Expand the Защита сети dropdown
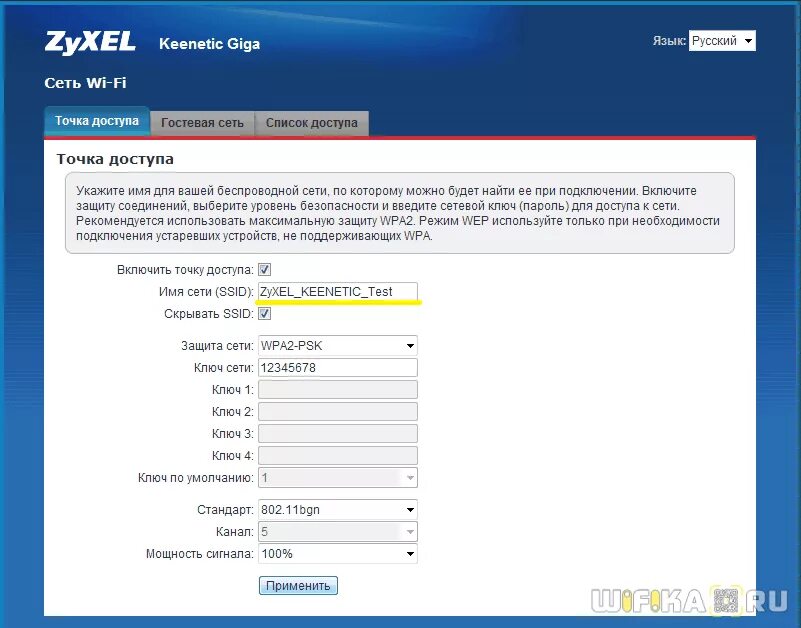 [338, 346]
